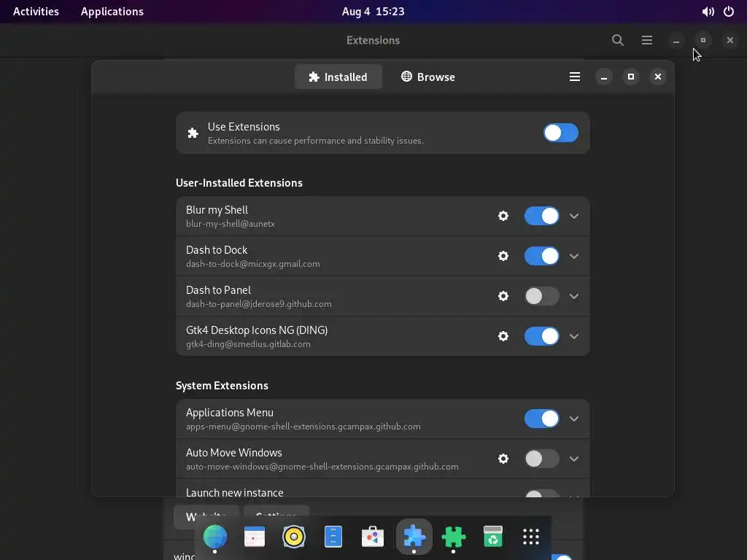Show applications grid from dock

pos(531,537)
